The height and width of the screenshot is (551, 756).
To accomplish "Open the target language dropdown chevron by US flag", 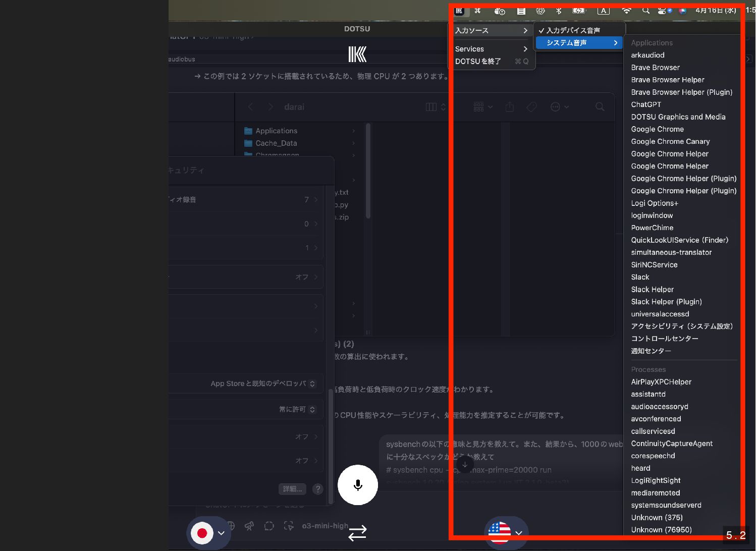I will coord(518,533).
